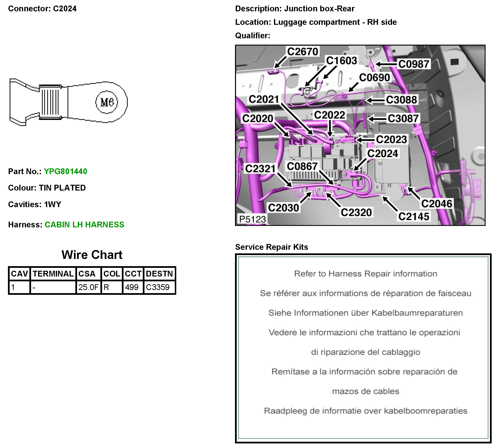
Task: Click the C2024 label in diagram
Action: click(x=383, y=154)
